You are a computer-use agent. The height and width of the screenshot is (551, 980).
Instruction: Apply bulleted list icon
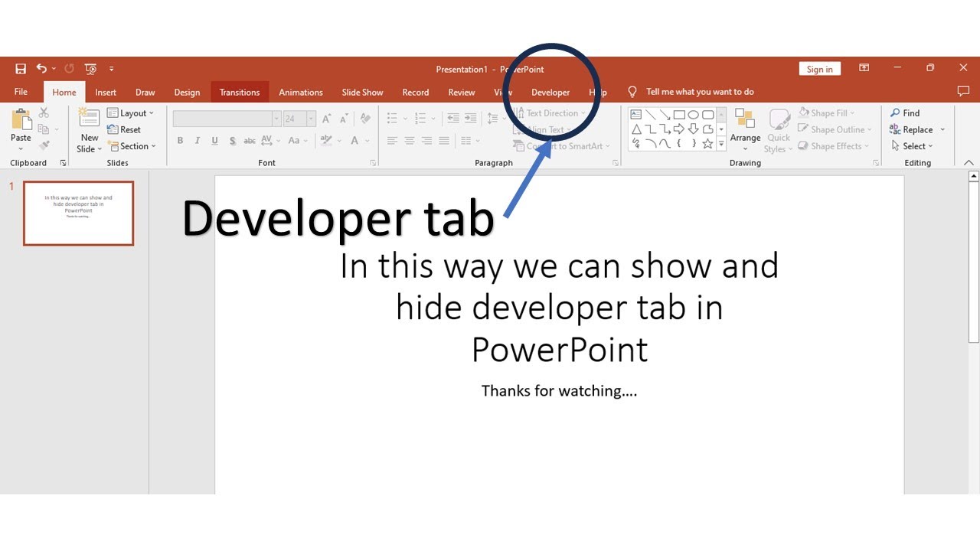click(393, 119)
